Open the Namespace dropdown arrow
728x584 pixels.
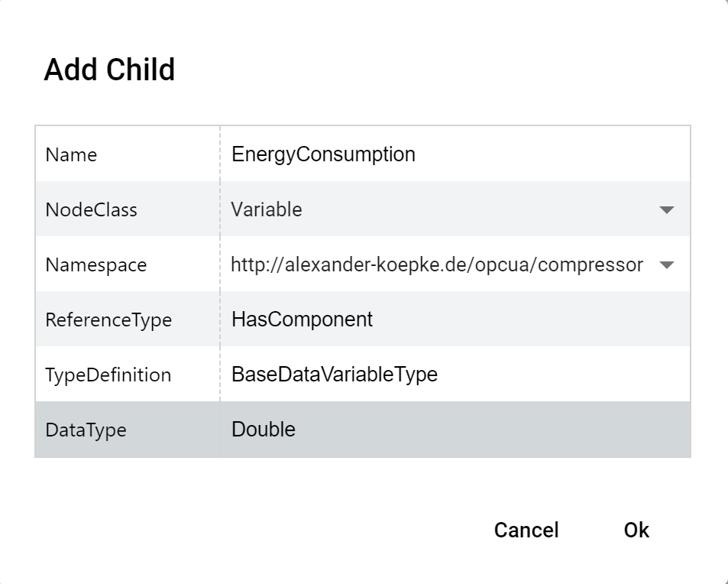(667, 264)
